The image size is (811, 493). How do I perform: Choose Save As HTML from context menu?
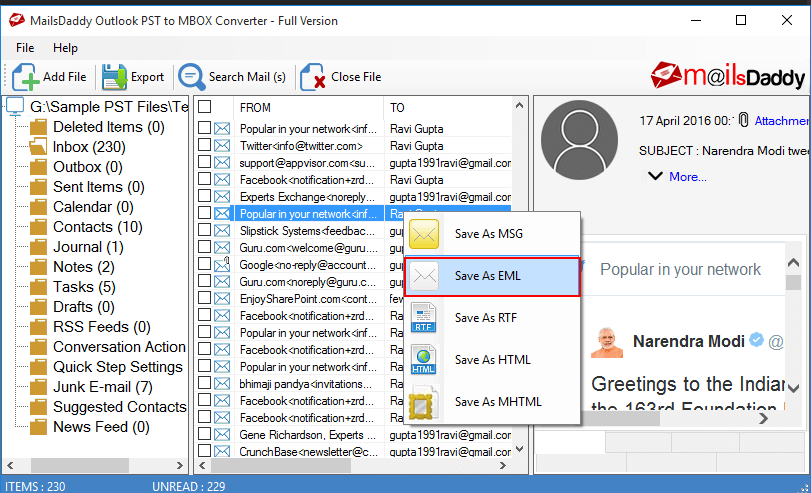pyautogui.click(x=492, y=360)
